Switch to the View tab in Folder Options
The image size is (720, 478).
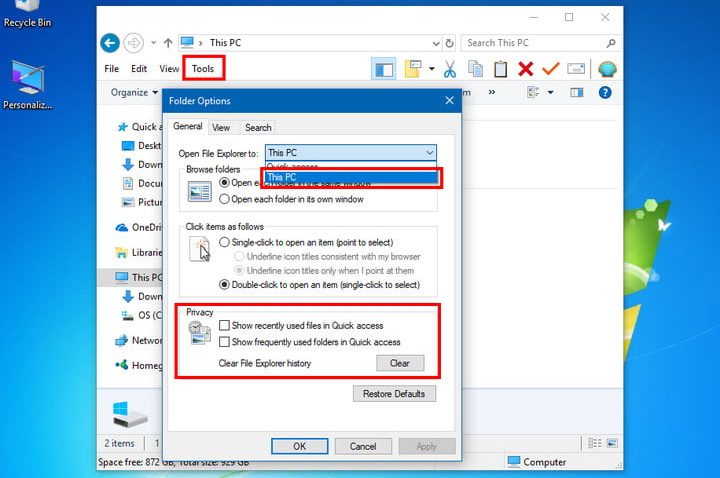[x=221, y=127]
